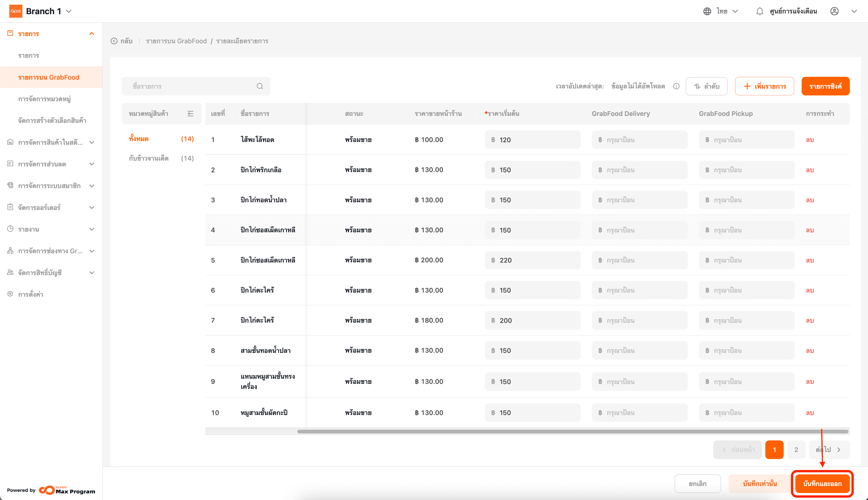Click the GPOS logo icon
Viewport: 868px width, 500px height.
pyautogui.click(x=15, y=11)
